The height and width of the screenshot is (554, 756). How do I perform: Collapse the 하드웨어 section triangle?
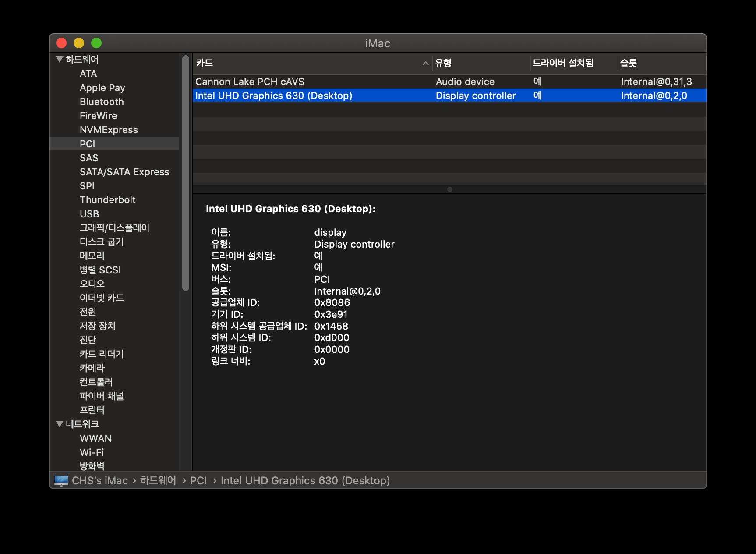coord(60,60)
